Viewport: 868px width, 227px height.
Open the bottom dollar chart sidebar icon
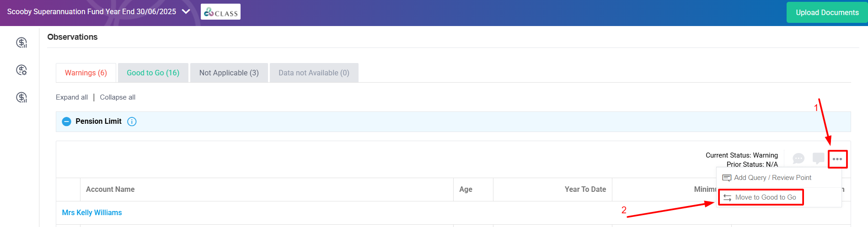point(21,97)
